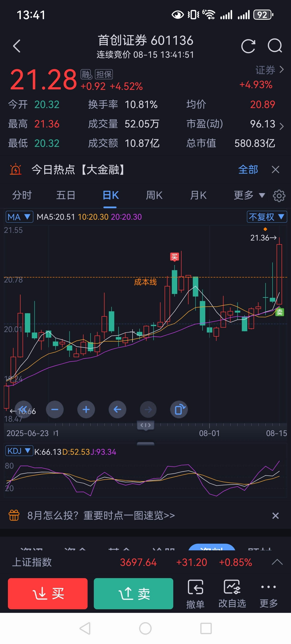Refresh the stock quote
This screenshot has height=644, width=291.
(248, 46)
